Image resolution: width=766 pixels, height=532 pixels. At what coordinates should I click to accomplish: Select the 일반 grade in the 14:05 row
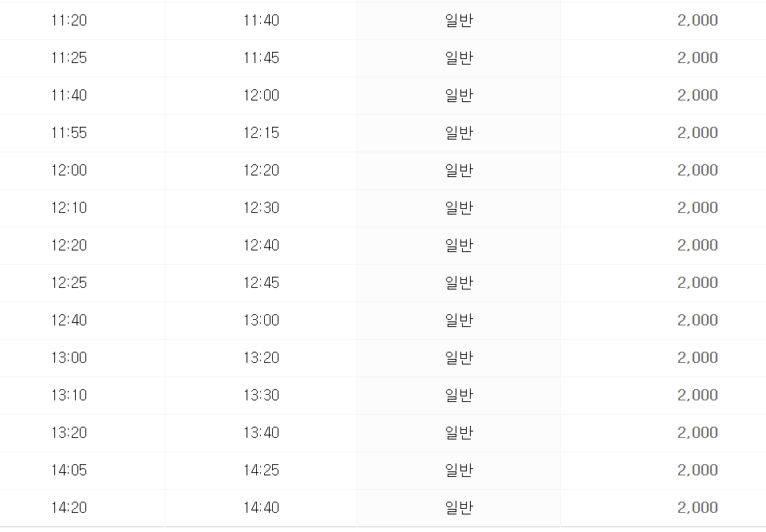459,470
